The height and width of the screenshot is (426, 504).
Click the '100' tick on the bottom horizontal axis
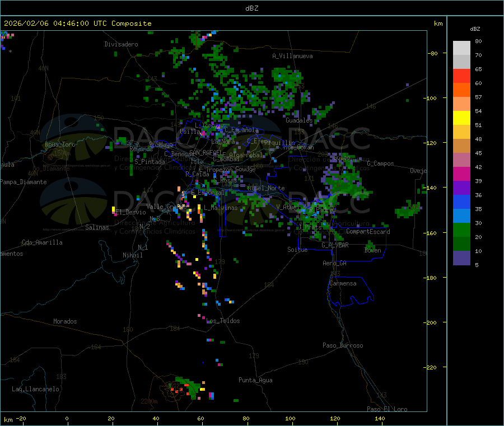pyautogui.click(x=290, y=418)
